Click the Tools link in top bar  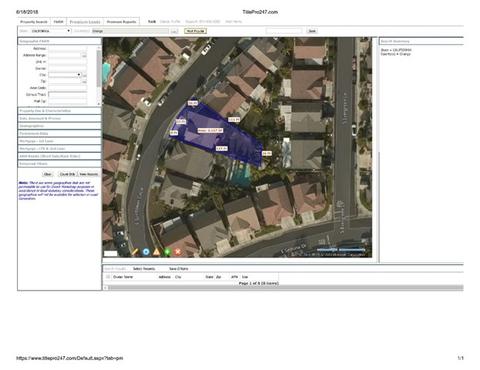[x=152, y=22]
